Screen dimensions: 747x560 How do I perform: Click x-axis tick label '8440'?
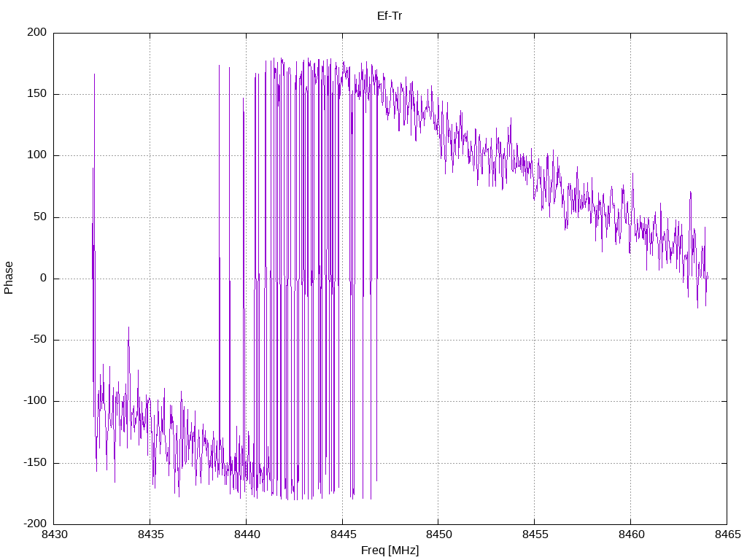tap(247, 534)
